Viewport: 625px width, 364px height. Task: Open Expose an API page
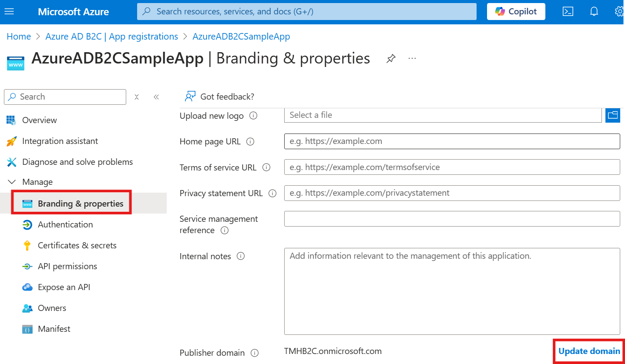(x=64, y=287)
